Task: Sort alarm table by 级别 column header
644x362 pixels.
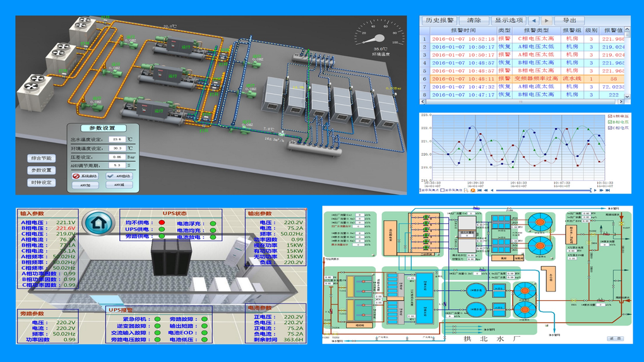Action: pos(591,30)
